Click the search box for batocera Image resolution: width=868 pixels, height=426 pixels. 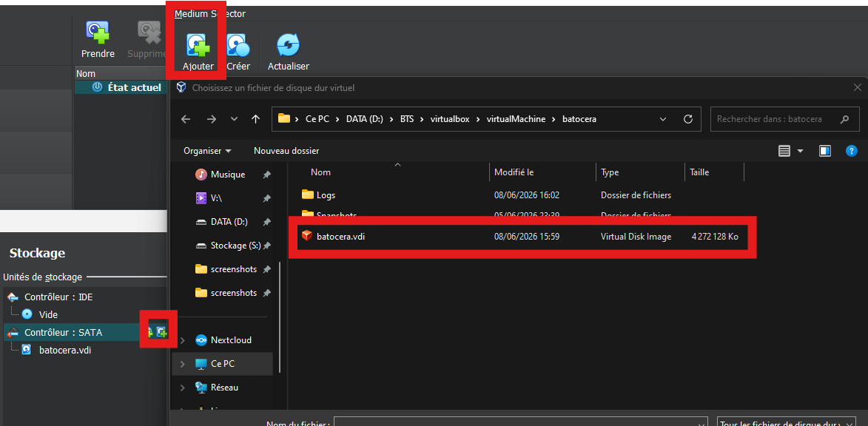(784, 119)
